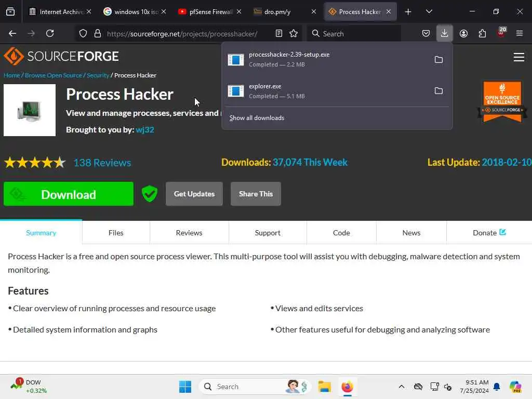Click the Firefox Search box
This screenshot has width=532, height=399.
354,34
